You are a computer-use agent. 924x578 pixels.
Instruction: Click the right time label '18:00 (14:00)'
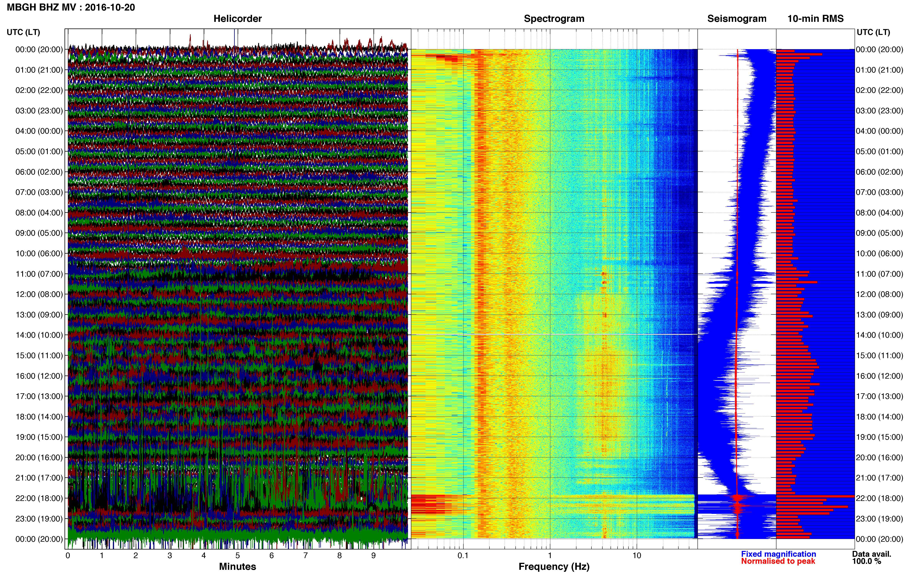[879, 417]
